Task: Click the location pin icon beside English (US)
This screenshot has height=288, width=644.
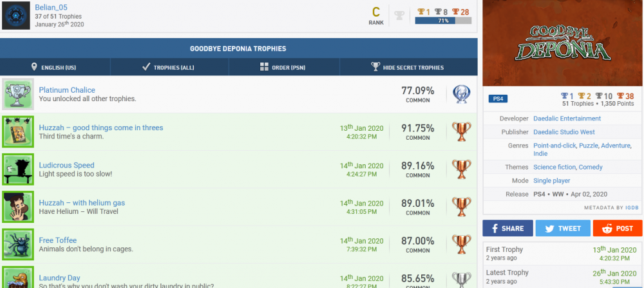Action: pyautogui.click(x=34, y=67)
